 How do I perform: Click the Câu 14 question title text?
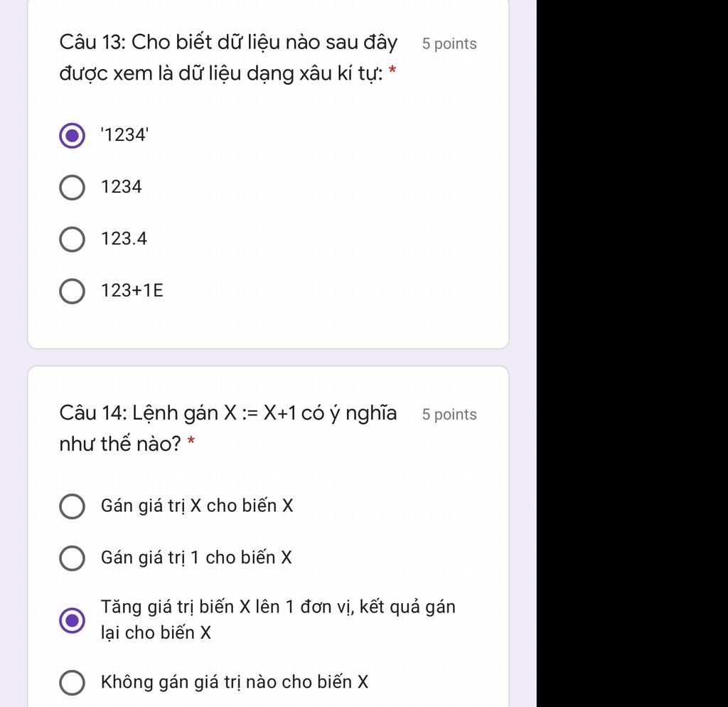(x=228, y=428)
